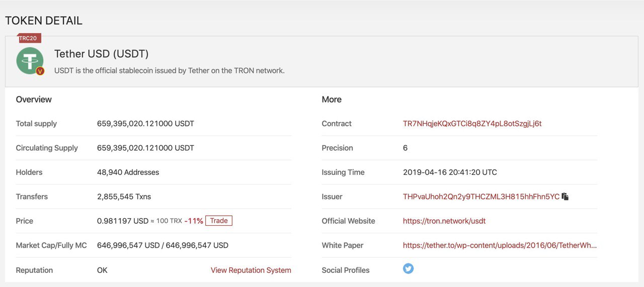
Task: Click the Social Profiles label
Action: tap(346, 270)
